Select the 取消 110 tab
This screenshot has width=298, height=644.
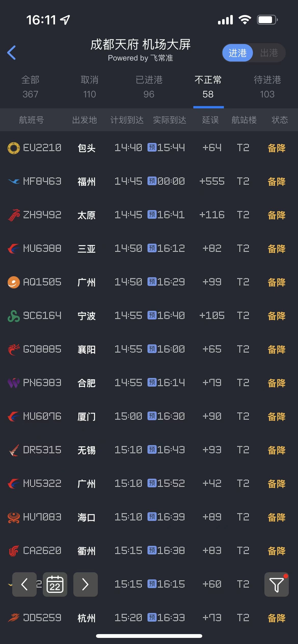coord(90,87)
